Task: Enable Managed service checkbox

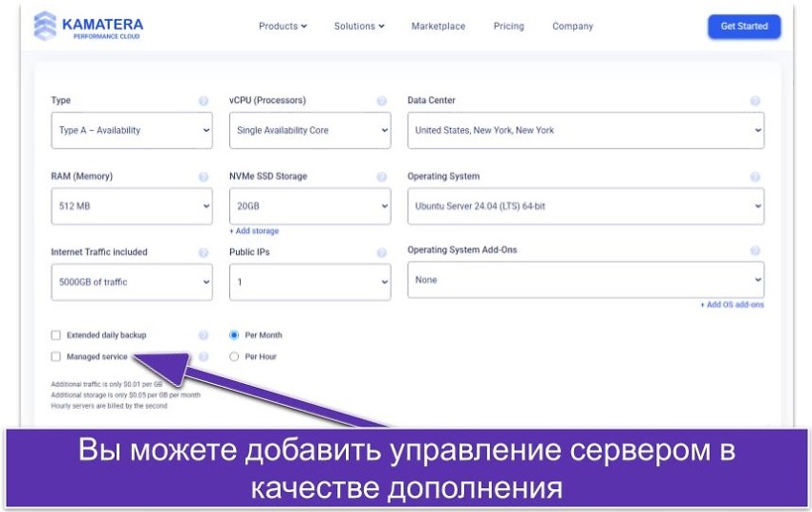Action: 56,356
